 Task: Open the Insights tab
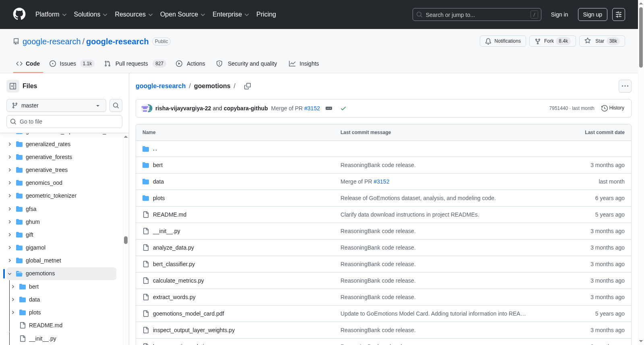(x=304, y=64)
